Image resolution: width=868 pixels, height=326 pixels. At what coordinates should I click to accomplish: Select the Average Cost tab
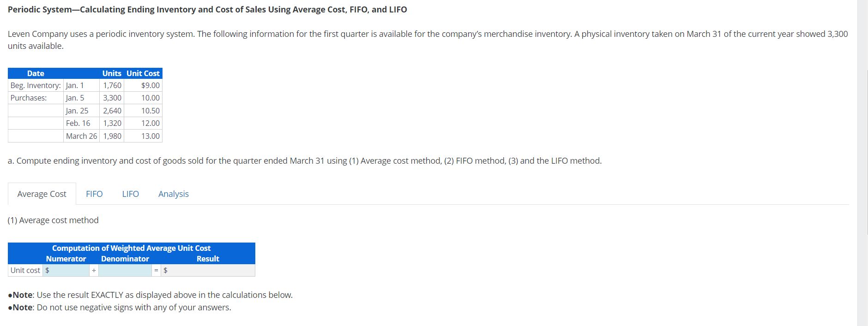pos(41,194)
